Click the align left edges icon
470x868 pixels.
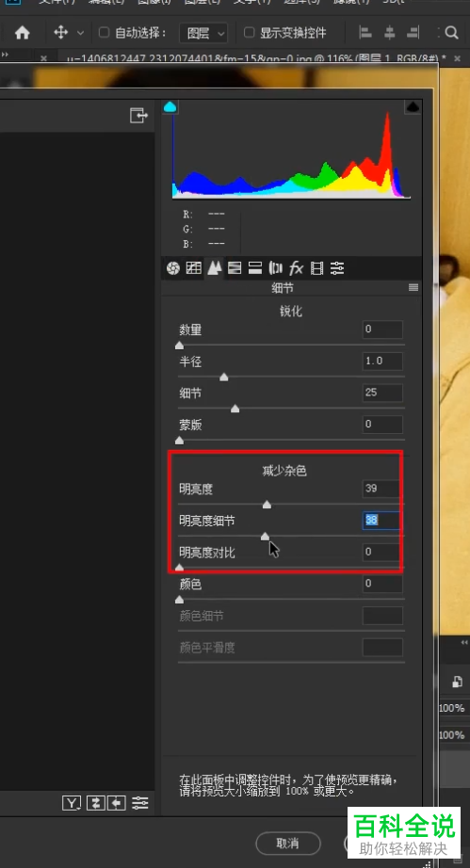(365, 33)
